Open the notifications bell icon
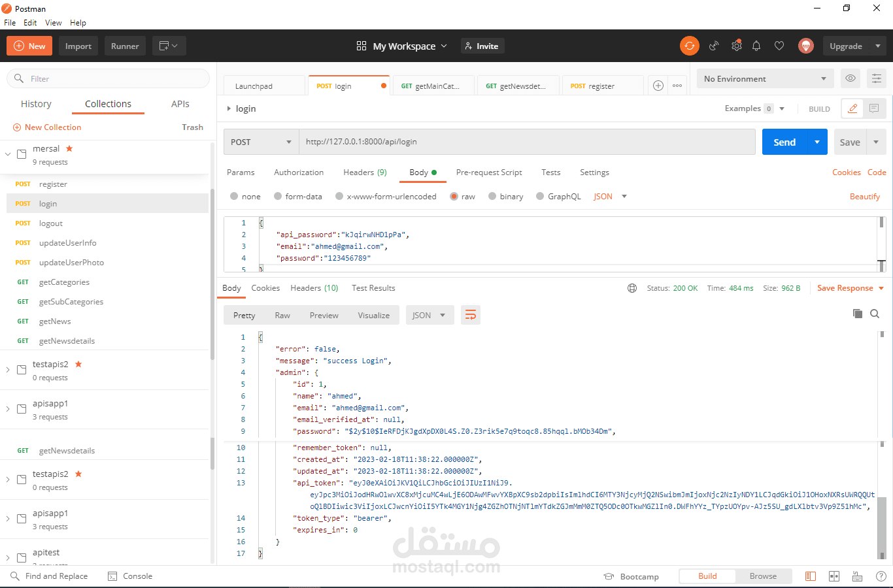This screenshot has height=588, width=893. (x=756, y=46)
